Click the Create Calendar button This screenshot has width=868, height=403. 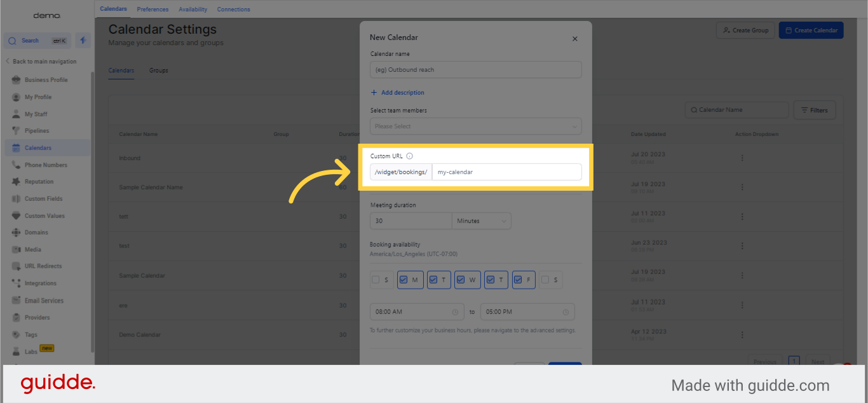point(811,31)
